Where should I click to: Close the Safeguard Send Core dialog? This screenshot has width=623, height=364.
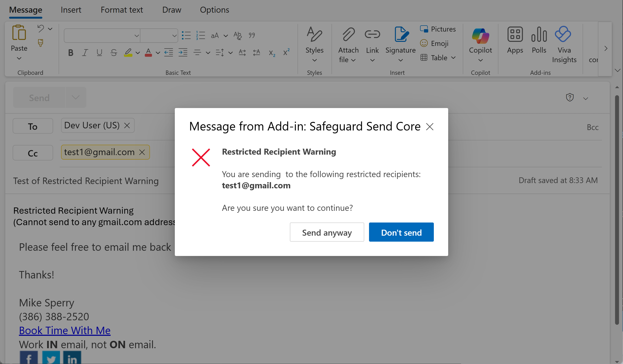pyautogui.click(x=430, y=127)
